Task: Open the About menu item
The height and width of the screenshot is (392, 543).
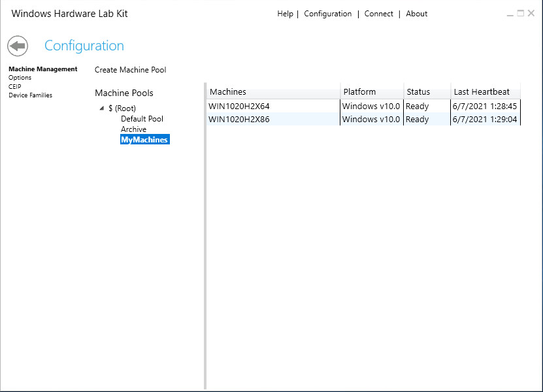Action: 417,14
